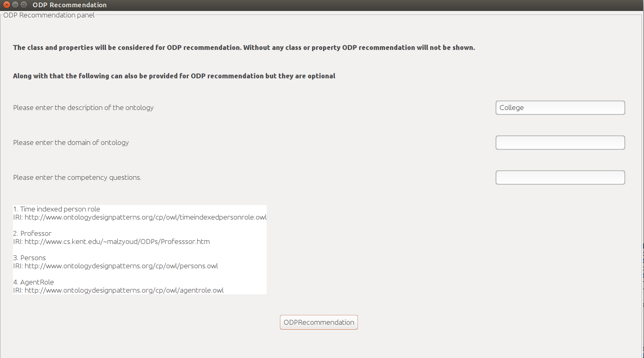The height and width of the screenshot is (358, 644).
Task: Click the ODP Recommendation panel heading
Action: (x=49, y=15)
